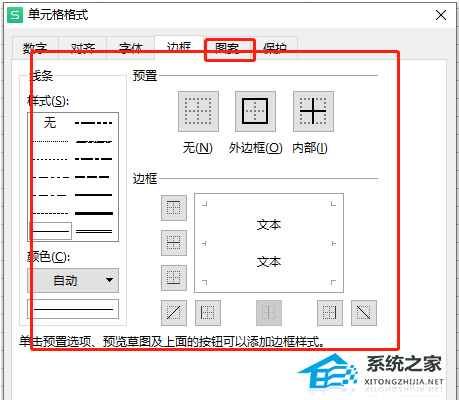This screenshot has width=459, height=400.
Task: Close the 单元格格式 dialog
Action: point(441,15)
